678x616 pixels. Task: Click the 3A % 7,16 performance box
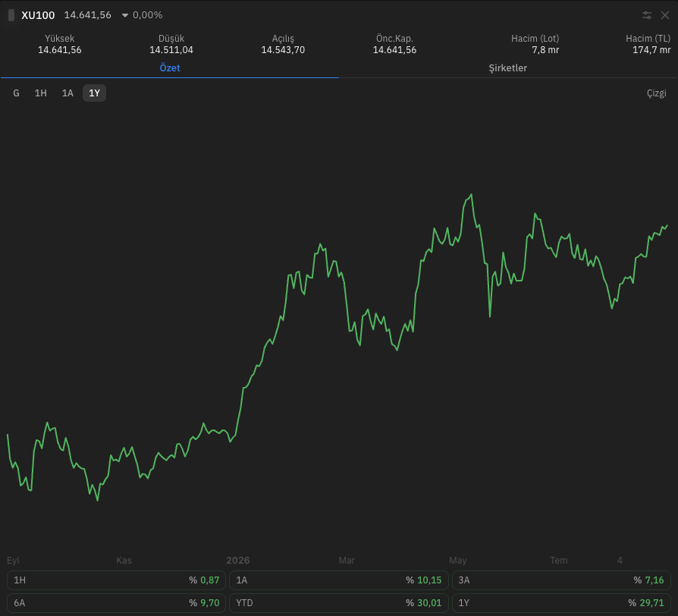[x=561, y=580]
